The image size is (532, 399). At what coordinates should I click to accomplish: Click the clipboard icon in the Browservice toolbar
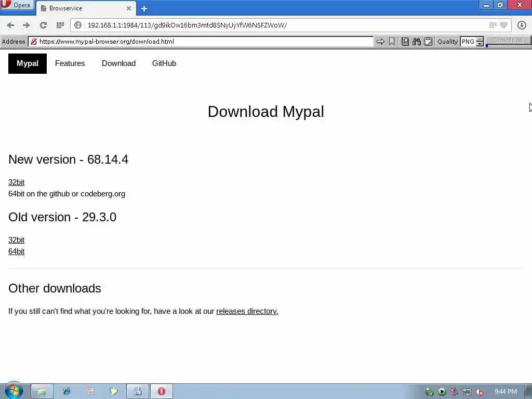click(428, 42)
